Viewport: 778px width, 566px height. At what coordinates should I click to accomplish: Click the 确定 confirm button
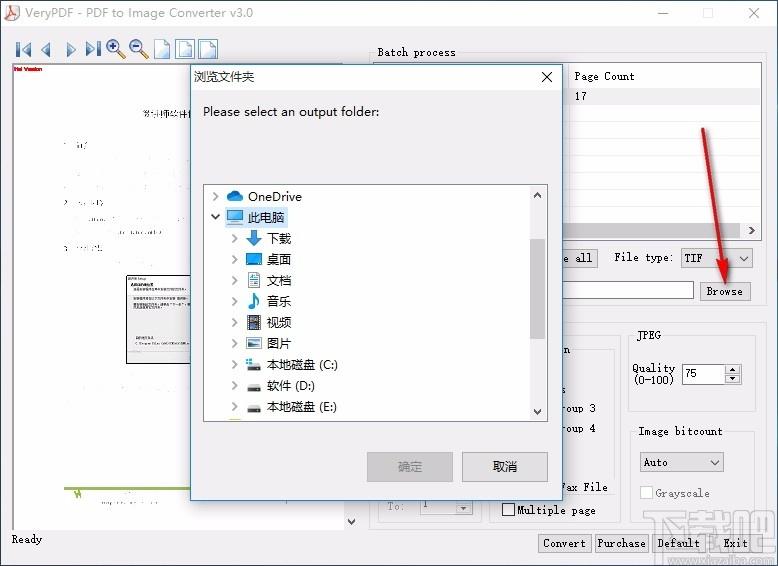tap(410, 466)
